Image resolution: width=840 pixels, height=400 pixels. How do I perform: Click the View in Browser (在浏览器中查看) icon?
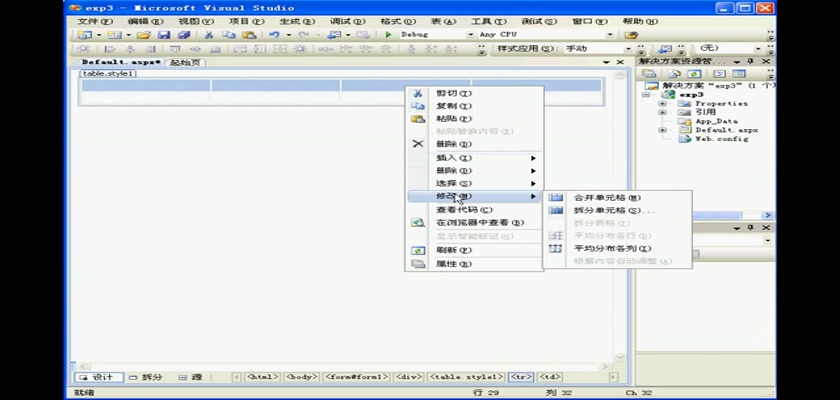coord(418,223)
